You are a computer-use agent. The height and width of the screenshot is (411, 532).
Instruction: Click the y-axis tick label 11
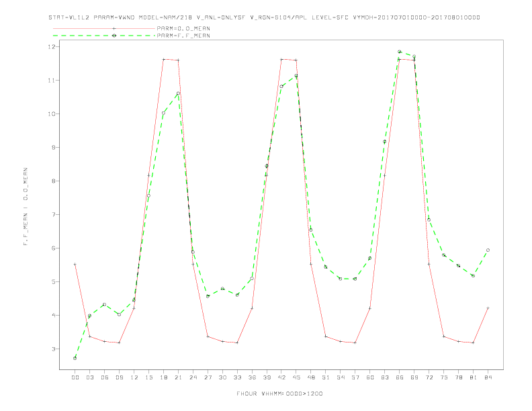(51, 81)
